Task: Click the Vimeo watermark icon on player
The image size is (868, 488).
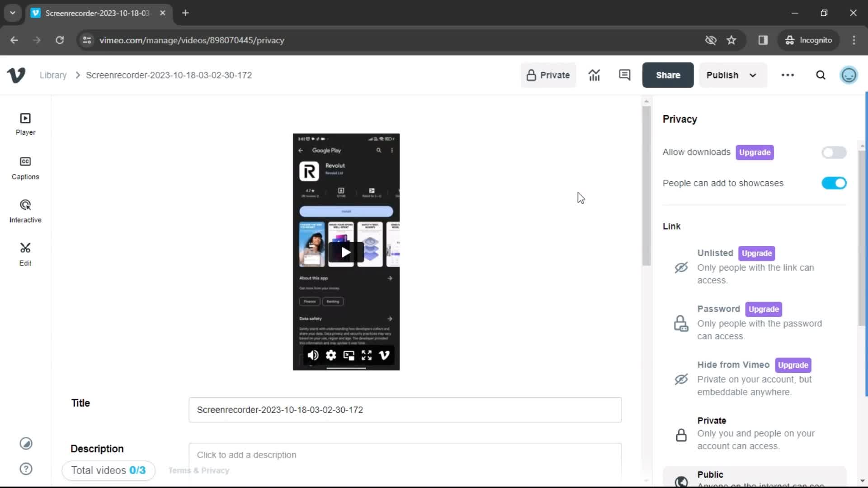Action: tap(384, 355)
